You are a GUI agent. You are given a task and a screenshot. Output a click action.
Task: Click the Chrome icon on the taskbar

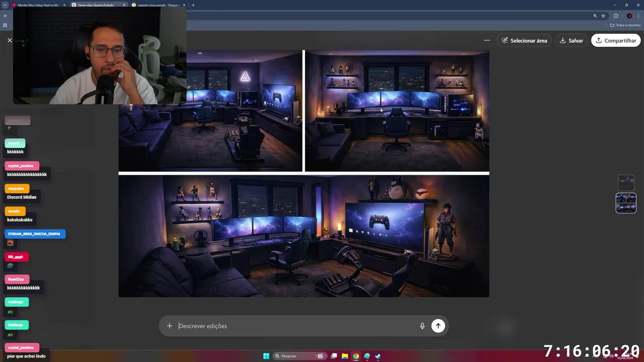(x=356, y=356)
